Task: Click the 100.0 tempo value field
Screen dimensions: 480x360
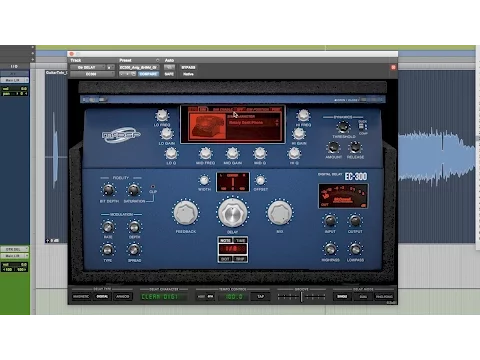Action: click(234, 296)
